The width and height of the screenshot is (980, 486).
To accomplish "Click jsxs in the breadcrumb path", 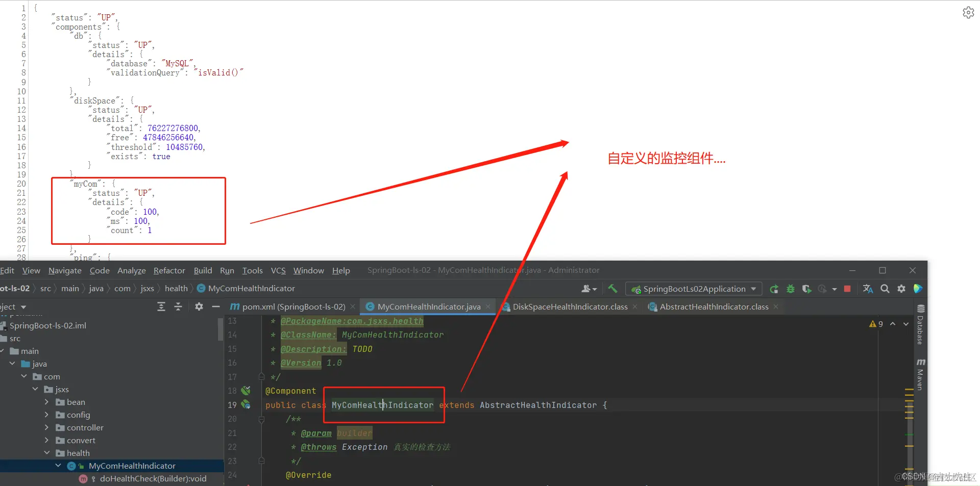I will pyautogui.click(x=147, y=288).
